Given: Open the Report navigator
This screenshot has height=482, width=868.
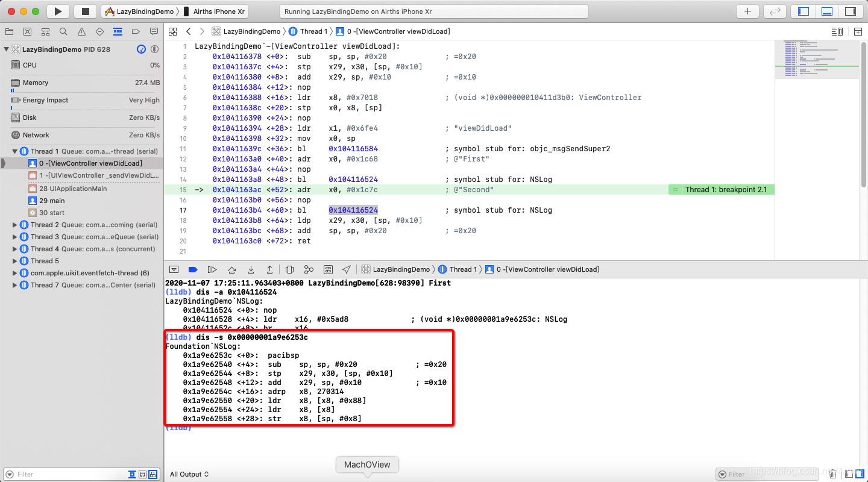Looking at the screenshot, I should (x=154, y=31).
